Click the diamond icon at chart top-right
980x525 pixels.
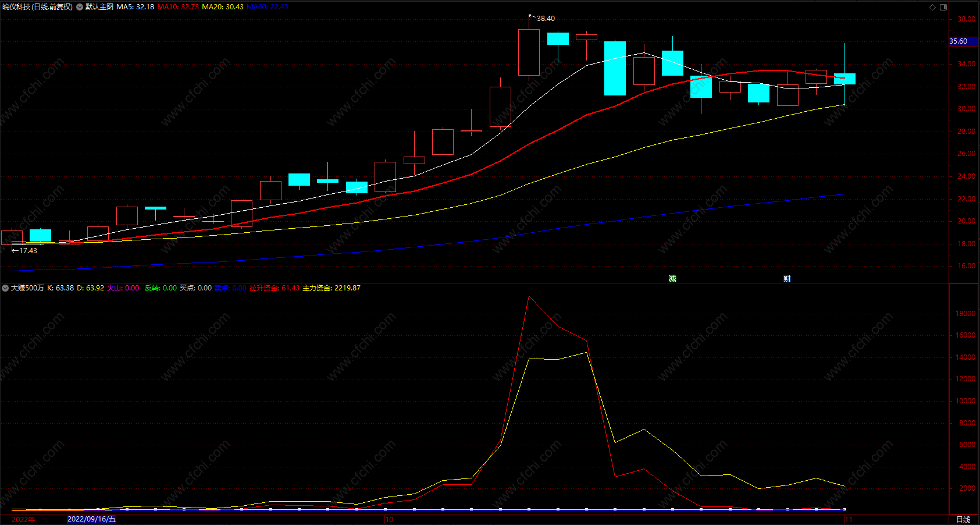pyautogui.click(x=933, y=7)
